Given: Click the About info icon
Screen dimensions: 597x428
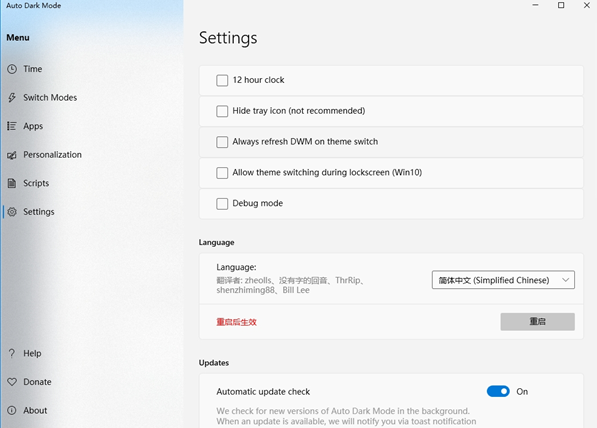Looking at the screenshot, I should pos(12,410).
